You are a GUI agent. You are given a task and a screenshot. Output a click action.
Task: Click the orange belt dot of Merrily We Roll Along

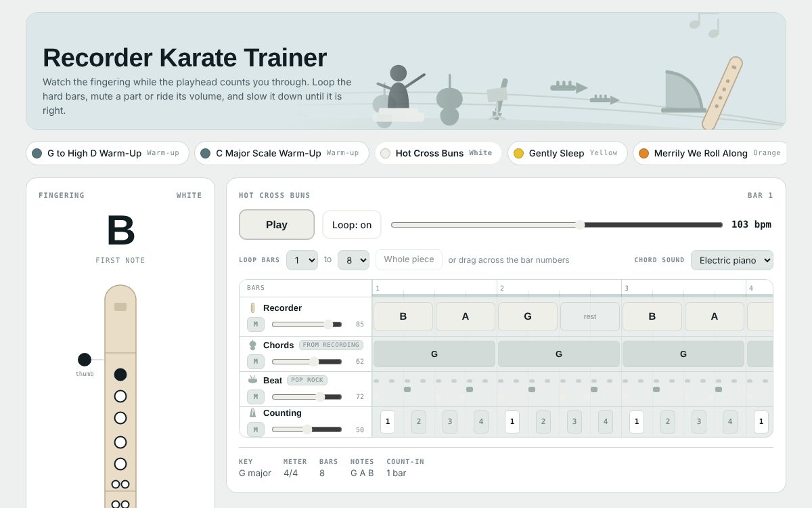(x=644, y=153)
